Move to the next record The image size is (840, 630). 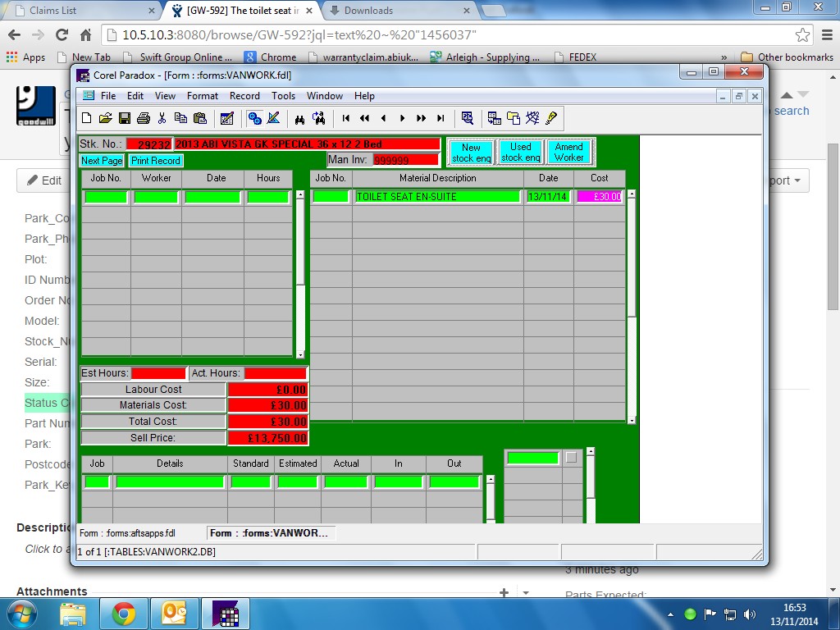pos(402,118)
